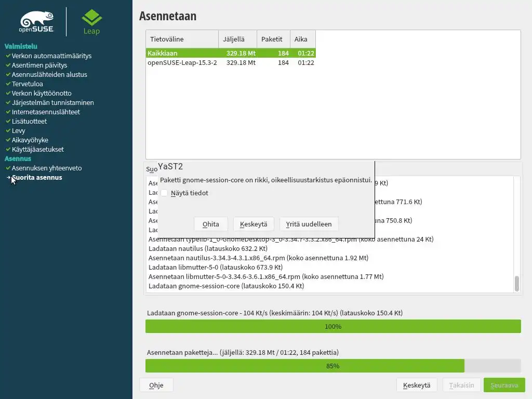Image resolution: width=532 pixels, height=399 pixels.
Task: Click the Seuraava button
Action: (504, 385)
